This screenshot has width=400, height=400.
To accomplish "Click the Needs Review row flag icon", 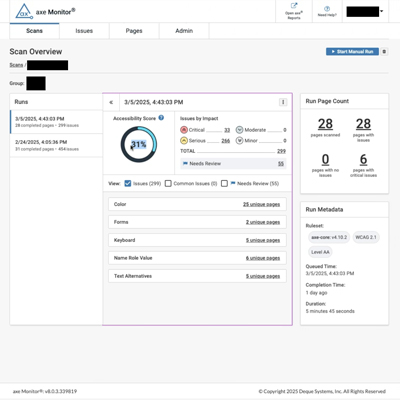I will click(185, 164).
